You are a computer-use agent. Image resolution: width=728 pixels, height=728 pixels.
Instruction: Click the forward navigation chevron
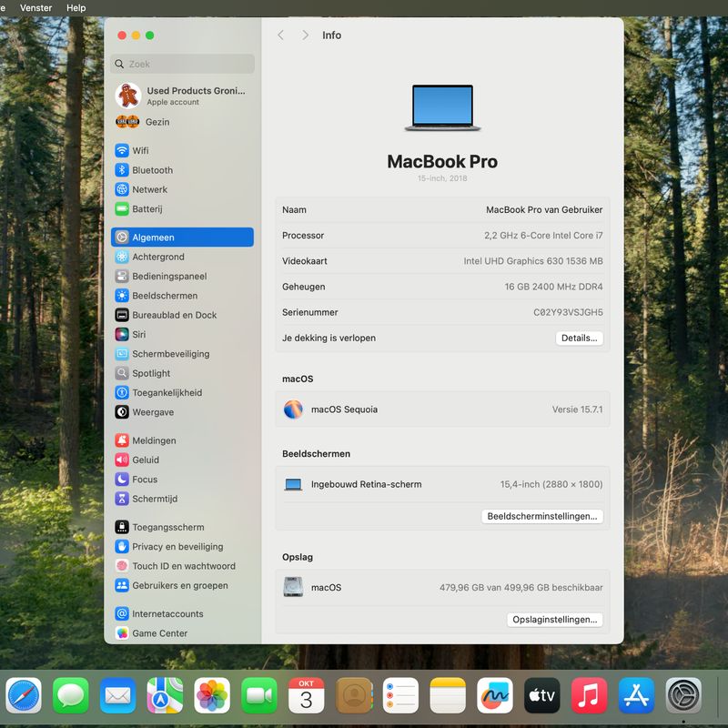tap(305, 35)
